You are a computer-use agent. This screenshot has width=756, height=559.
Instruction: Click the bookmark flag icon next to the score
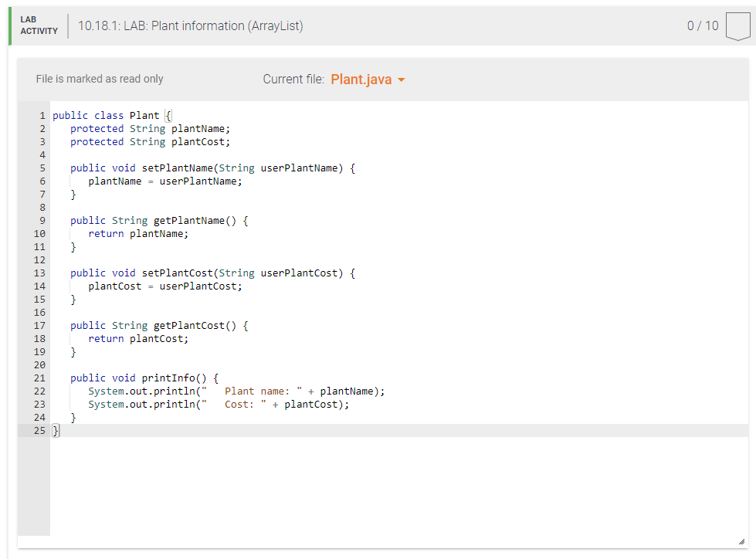738,25
